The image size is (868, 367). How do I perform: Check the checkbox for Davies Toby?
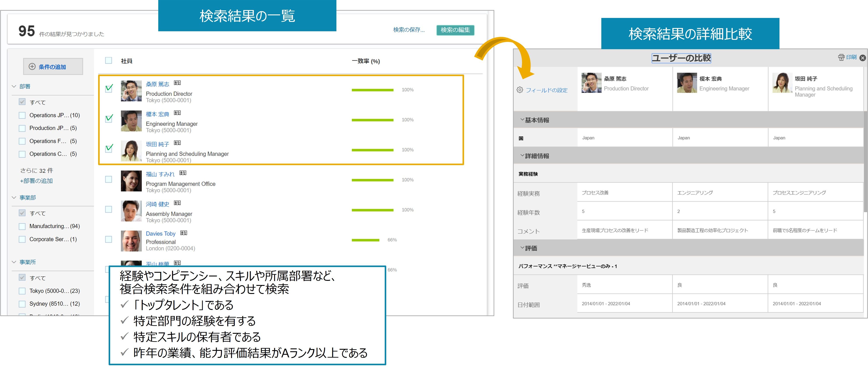[x=108, y=239]
